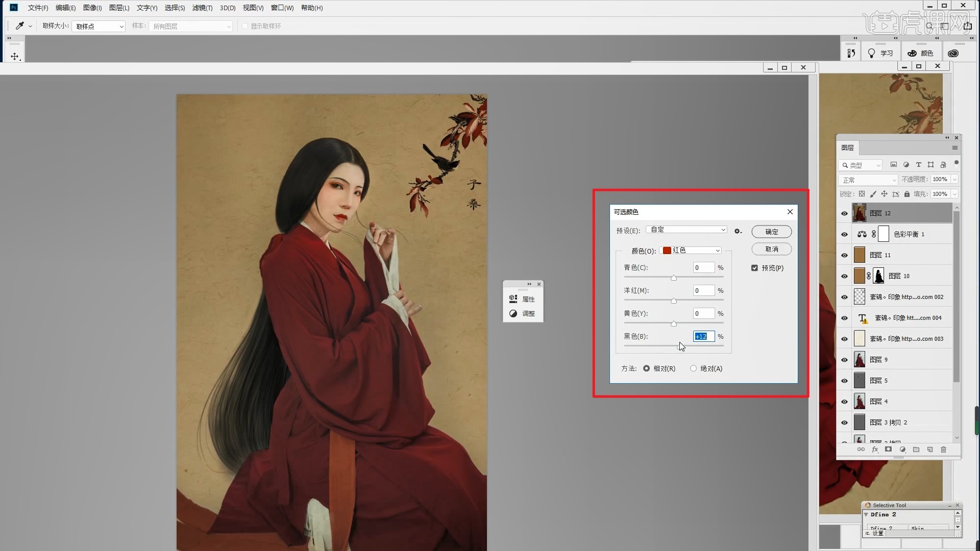The height and width of the screenshot is (551, 980).
Task: Click the lock all padlock icon
Action: [x=907, y=194]
